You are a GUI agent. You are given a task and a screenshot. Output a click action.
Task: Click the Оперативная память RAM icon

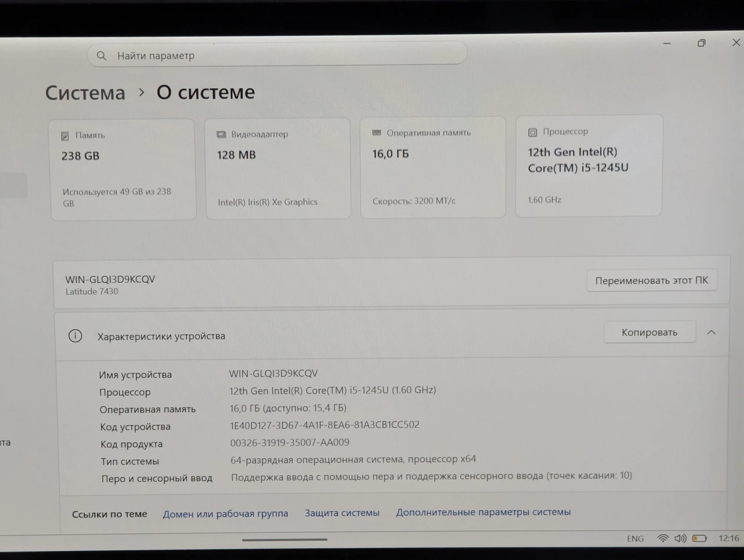(376, 133)
